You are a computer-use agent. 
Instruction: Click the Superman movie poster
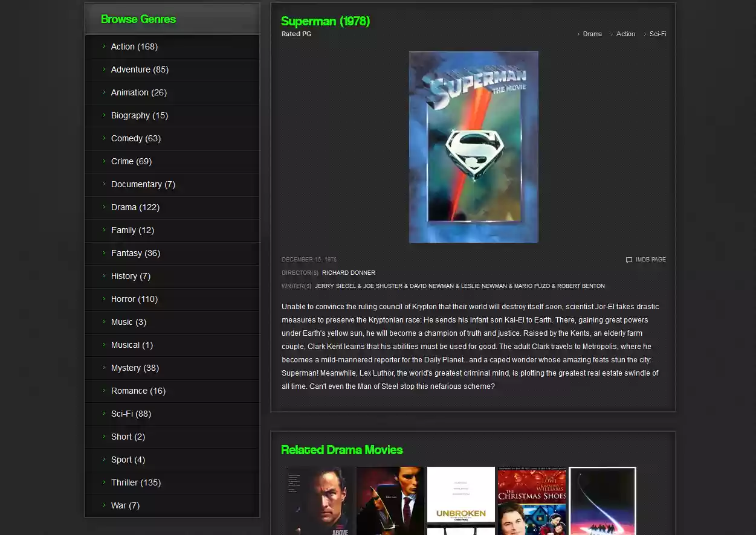pyautogui.click(x=474, y=147)
